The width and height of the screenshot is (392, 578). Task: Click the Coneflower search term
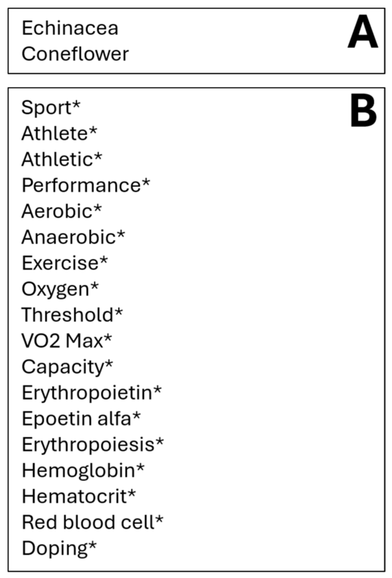[75, 54]
